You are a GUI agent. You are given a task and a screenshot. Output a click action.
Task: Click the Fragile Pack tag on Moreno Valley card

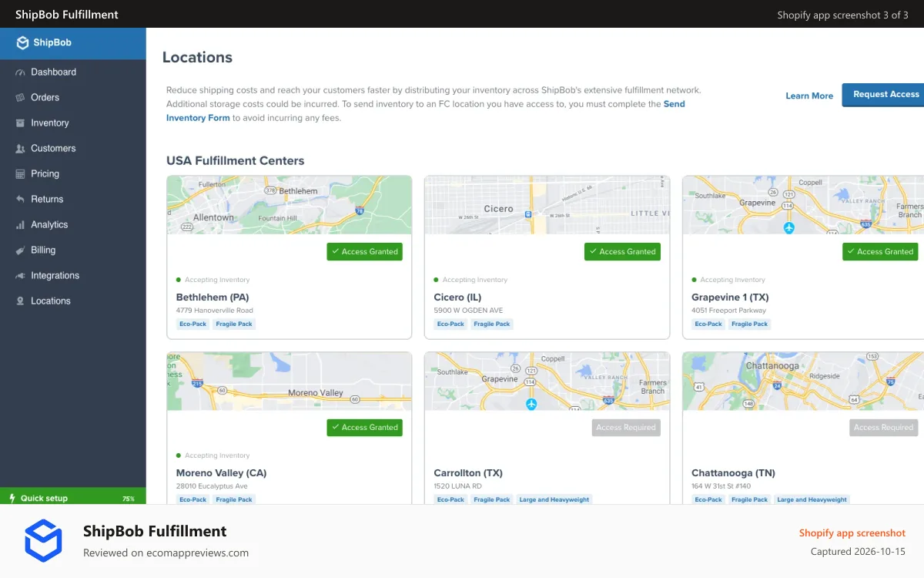coord(234,499)
